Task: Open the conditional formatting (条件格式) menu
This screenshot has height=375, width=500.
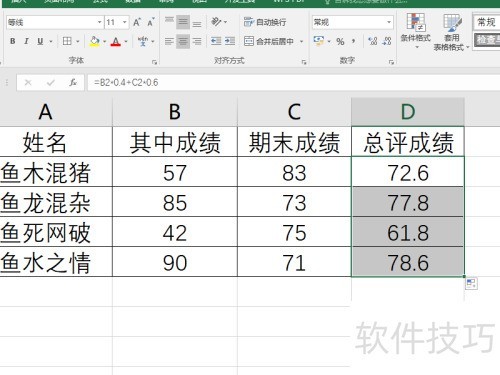Action: (416, 31)
